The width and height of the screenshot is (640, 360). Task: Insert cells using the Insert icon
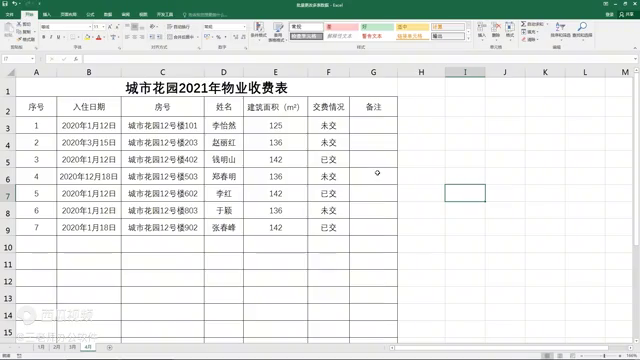pyautogui.click(x=482, y=30)
